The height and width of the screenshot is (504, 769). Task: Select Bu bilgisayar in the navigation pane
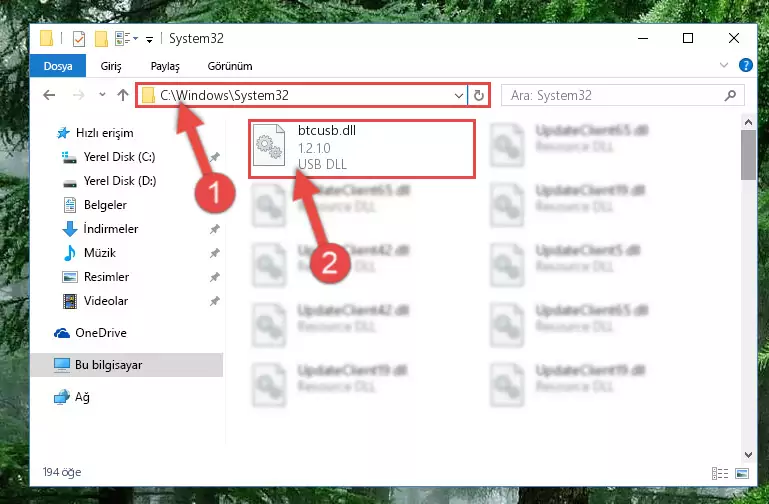point(127,365)
